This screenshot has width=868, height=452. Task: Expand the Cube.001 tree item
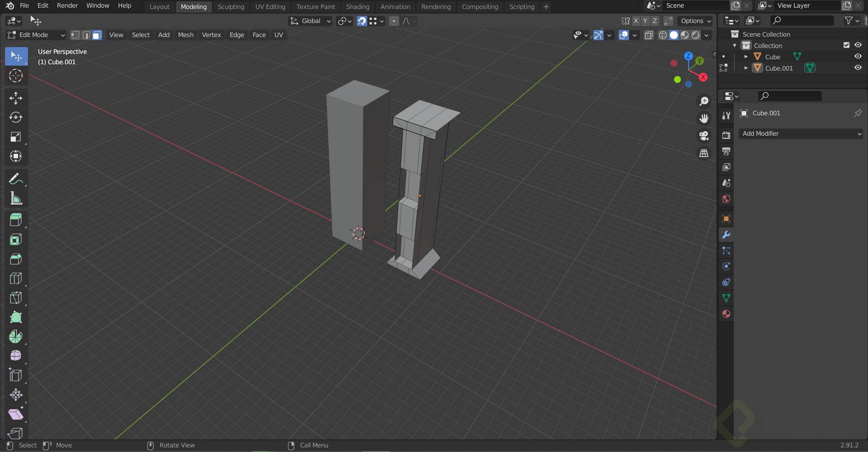coord(746,68)
